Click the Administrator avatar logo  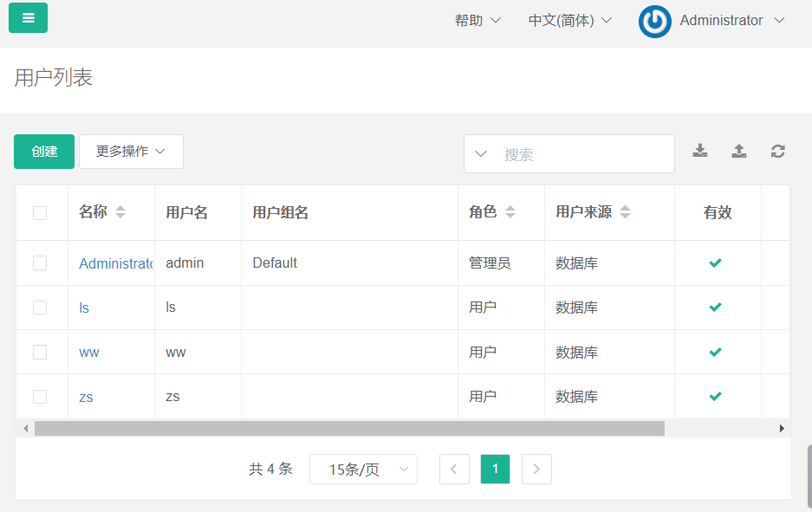pos(655,22)
